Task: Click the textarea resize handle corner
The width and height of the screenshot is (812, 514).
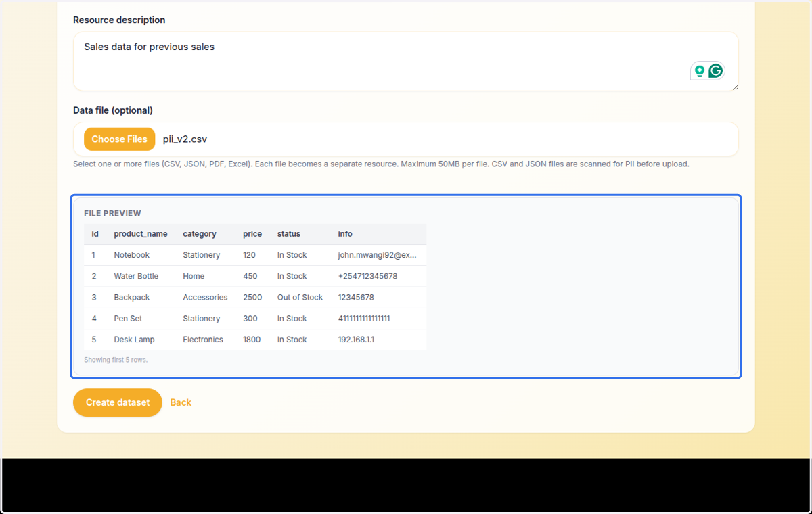Action: pyautogui.click(x=734, y=87)
